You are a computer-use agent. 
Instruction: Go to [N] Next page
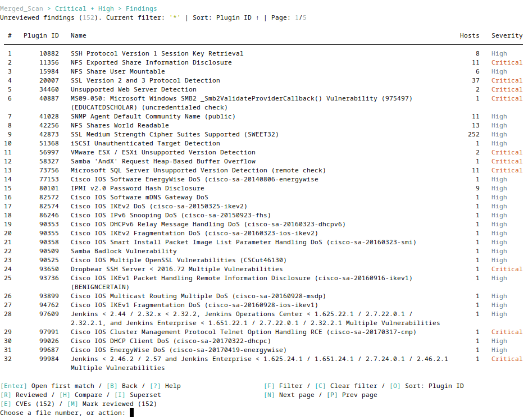coord(289,395)
